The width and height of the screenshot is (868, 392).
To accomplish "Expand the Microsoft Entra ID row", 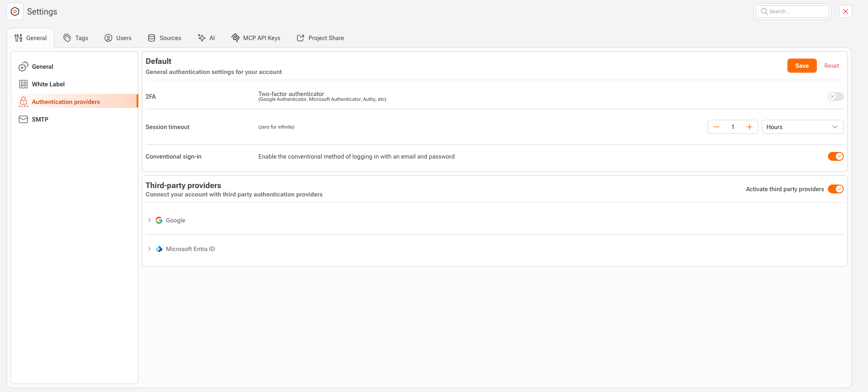I will 149,249.
